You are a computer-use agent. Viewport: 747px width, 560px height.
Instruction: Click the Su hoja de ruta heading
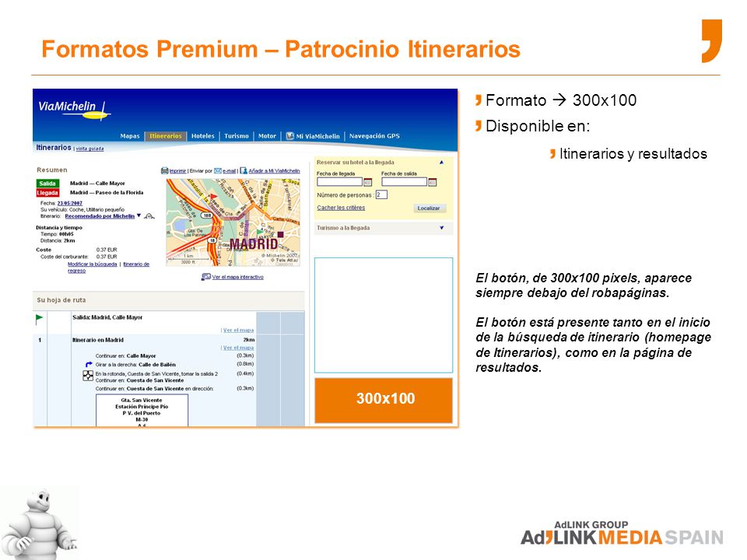pyautogui.click(x=61, y=300)
